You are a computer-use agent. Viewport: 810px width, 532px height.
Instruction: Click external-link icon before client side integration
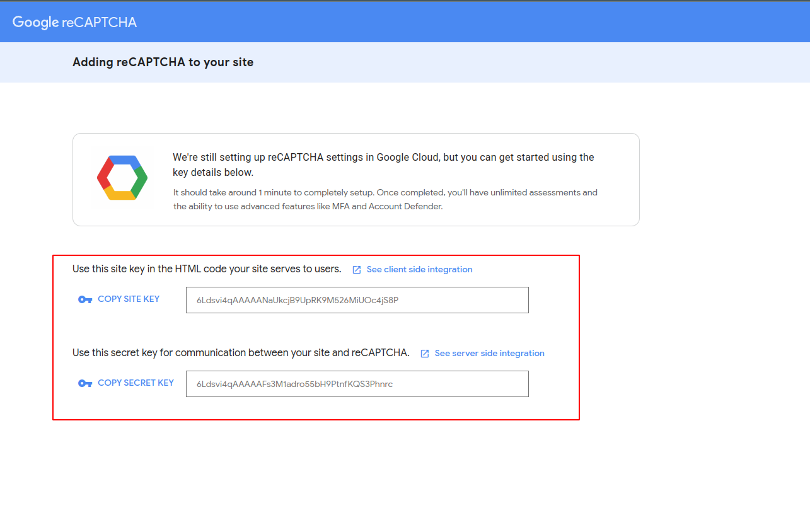(x=357, y=270)
